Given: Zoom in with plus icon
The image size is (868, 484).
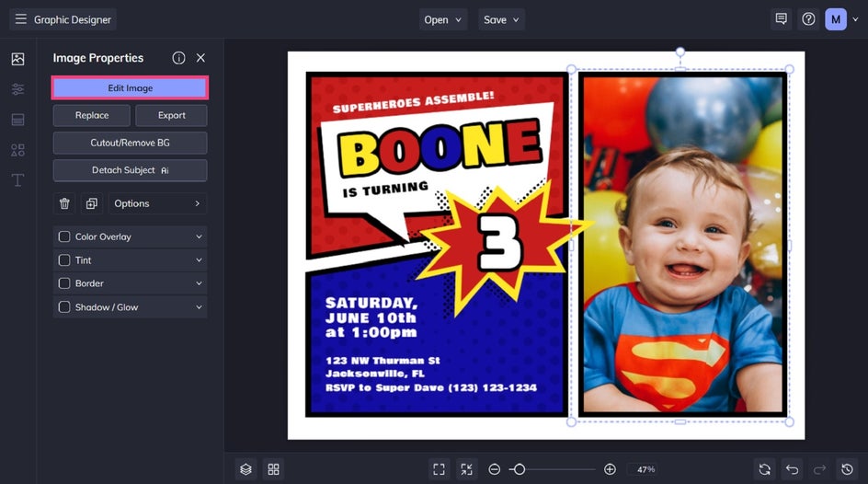Looking at the screenshot, I should coord(610,469).
